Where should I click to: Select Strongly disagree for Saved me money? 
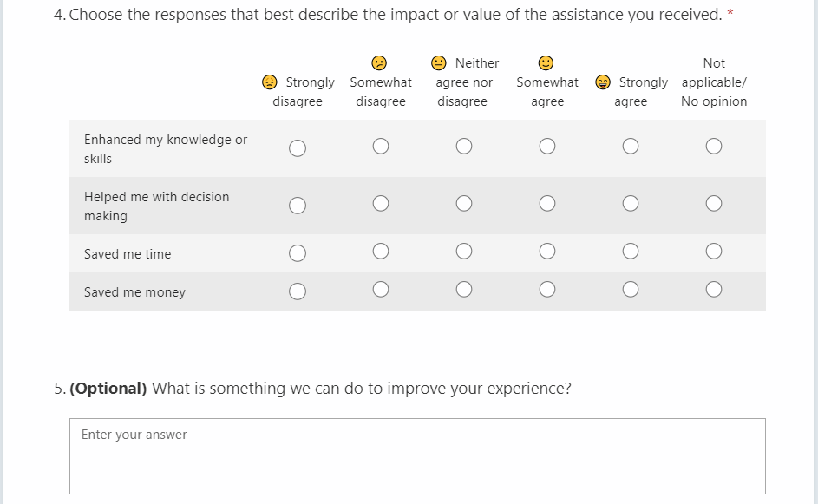click(x=298, y=291)
